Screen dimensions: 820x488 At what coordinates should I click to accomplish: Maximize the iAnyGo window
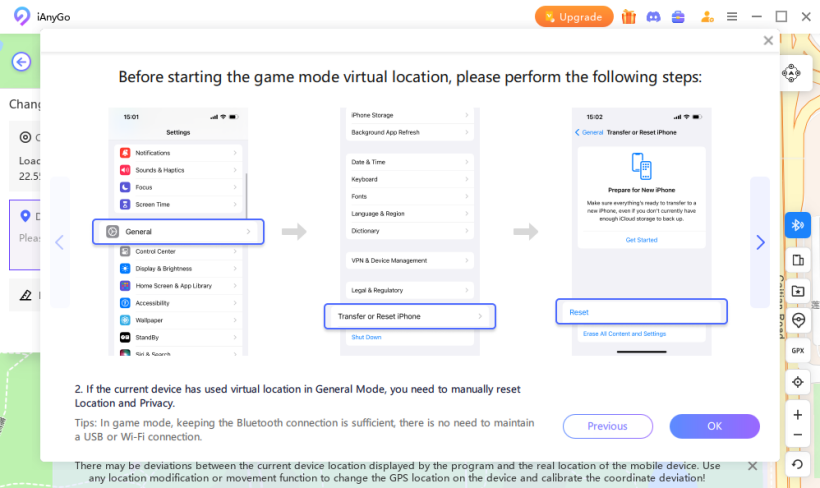click(x=781, y=17)
